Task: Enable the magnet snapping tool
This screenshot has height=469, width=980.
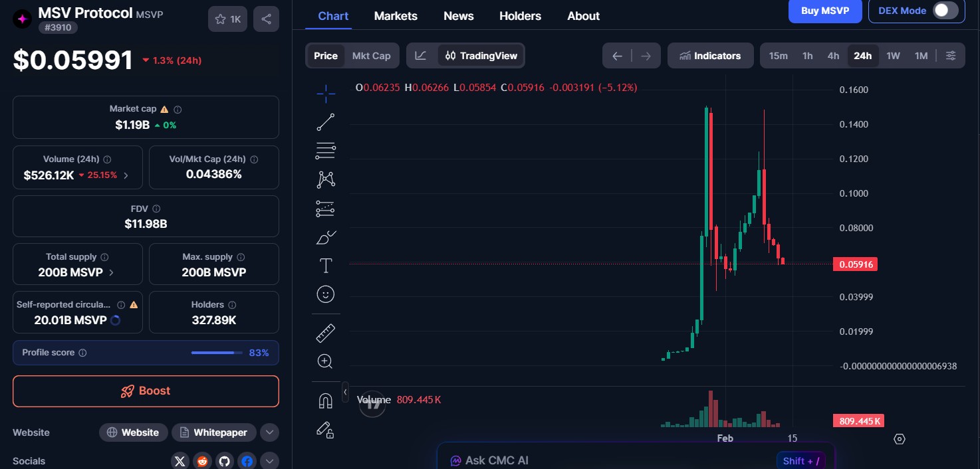Action: pyautogui.click(x=326, y=400)
